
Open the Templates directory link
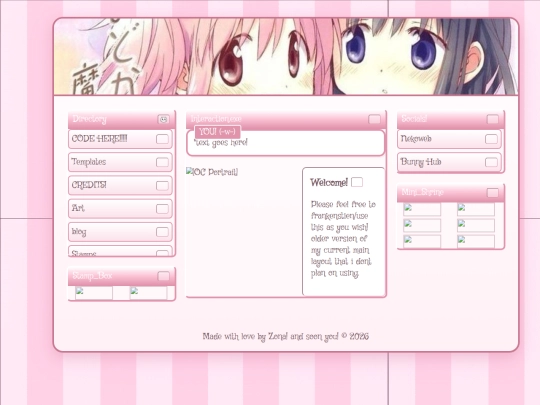pyautogui.click(x=120, y=162)
